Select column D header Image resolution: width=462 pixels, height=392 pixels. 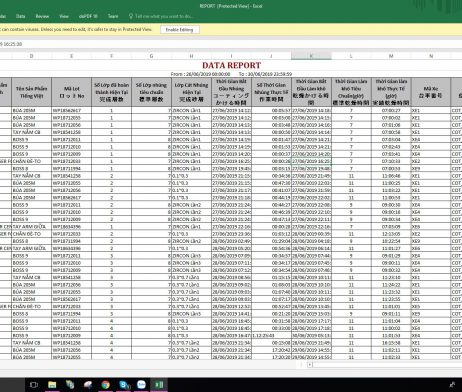[31, 56]
